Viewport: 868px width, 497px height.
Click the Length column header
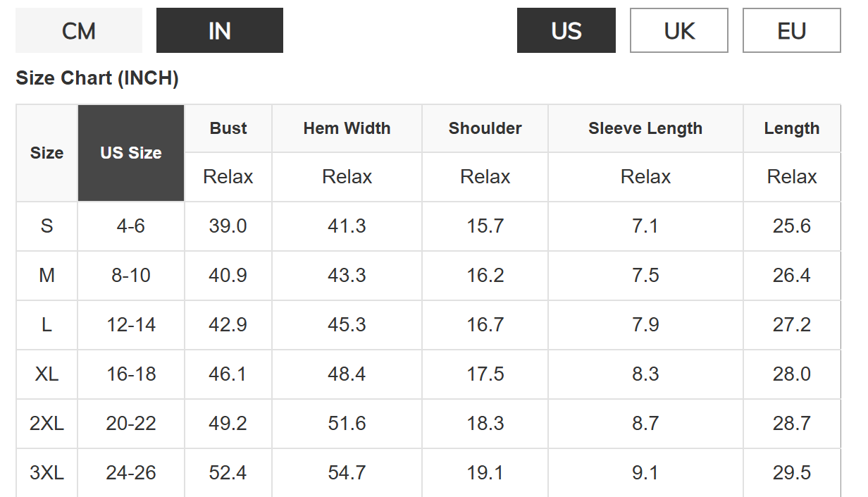pyautogui.click(x=792, y=128)
